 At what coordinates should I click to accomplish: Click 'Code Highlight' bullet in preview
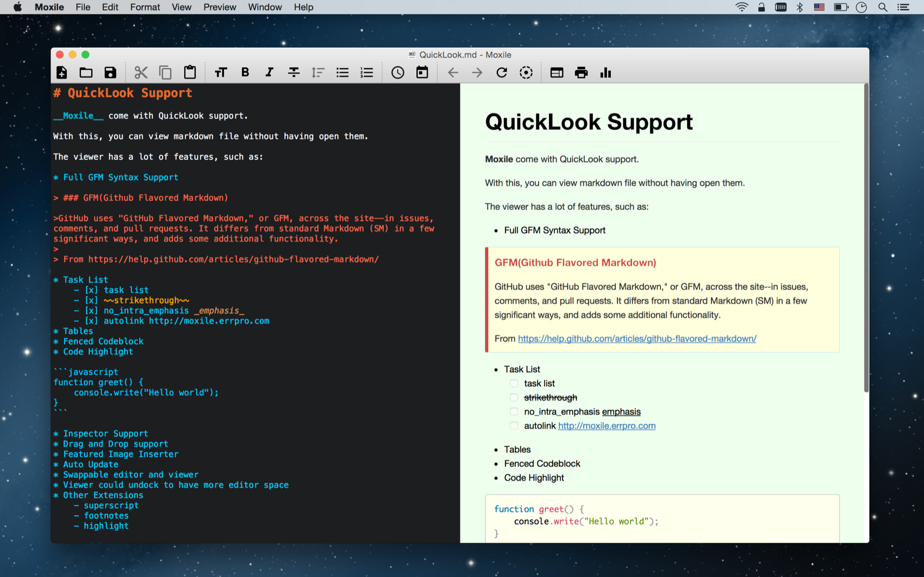534,478
